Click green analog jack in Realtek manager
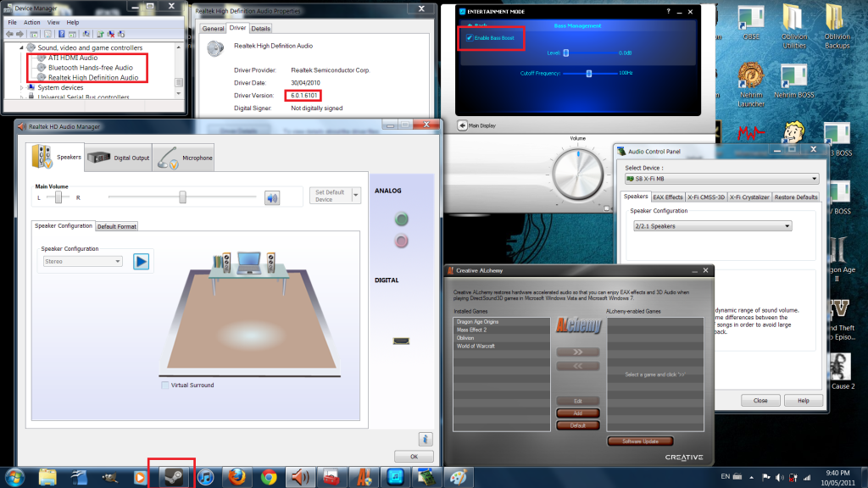This screenshot has height=488, width=868. 401,219
